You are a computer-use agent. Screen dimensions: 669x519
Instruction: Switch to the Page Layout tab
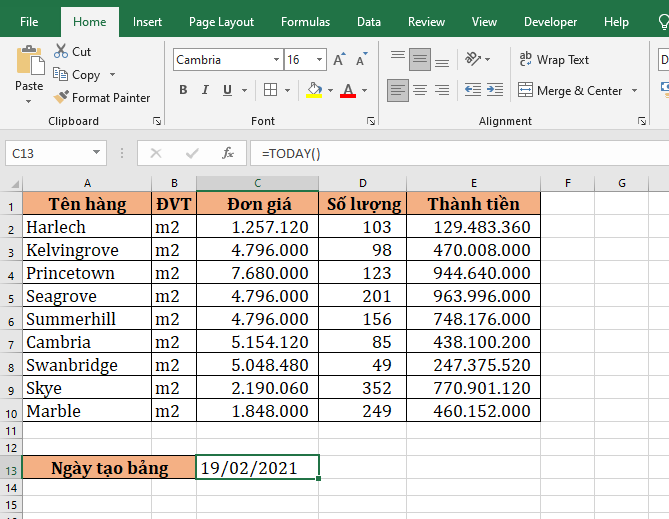[221, 22]
